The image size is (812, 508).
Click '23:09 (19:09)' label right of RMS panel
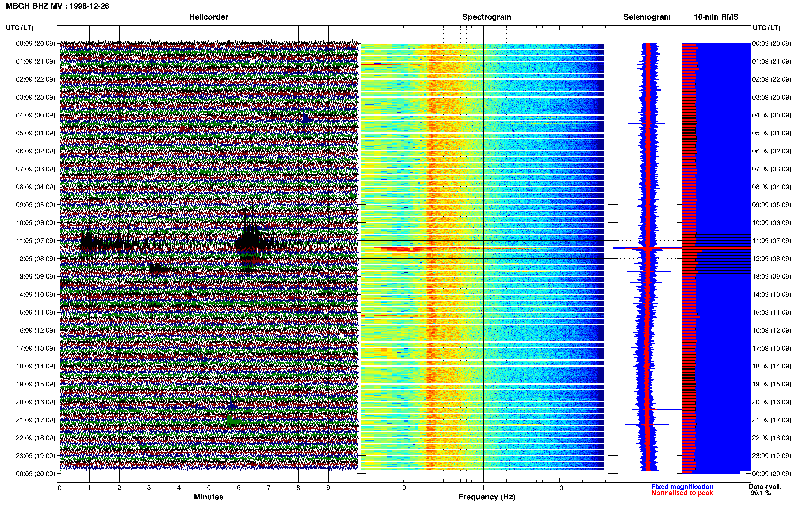[772, 456]
